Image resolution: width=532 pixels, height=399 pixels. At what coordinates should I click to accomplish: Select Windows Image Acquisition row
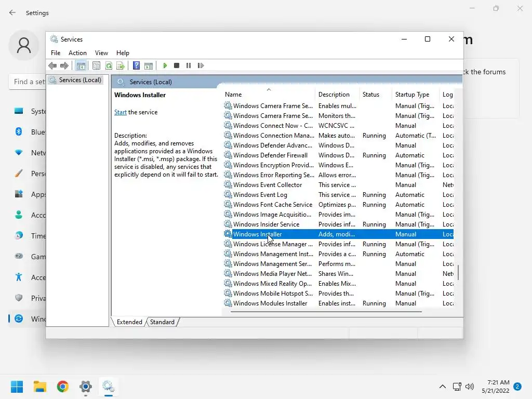338,215
